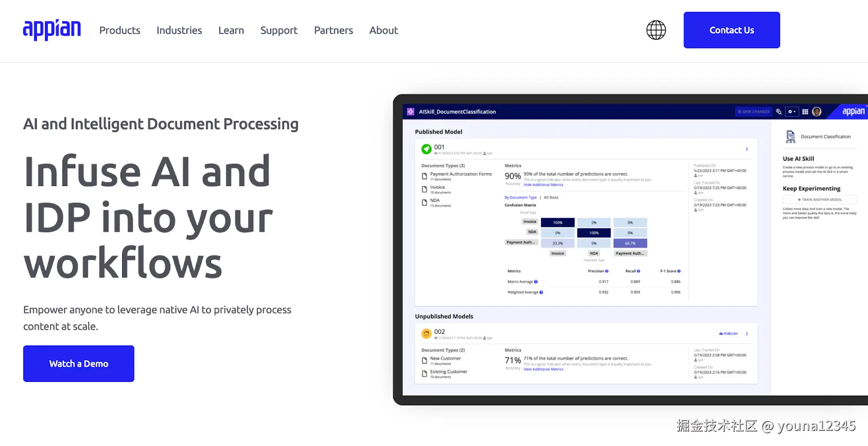This screenshot has height=446, width=868.
Task: Click the Keep Experimenting heading
Action: point(812,188)
